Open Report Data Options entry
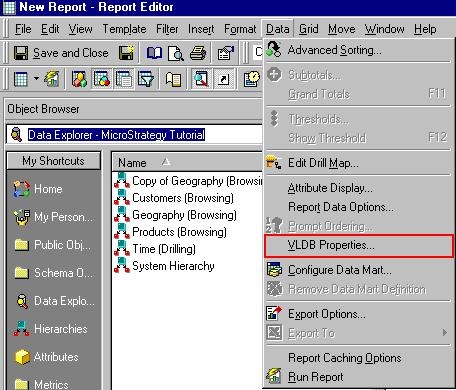This screenshot has width=456, height=390. pyautogui.click(x=358, y=207)
